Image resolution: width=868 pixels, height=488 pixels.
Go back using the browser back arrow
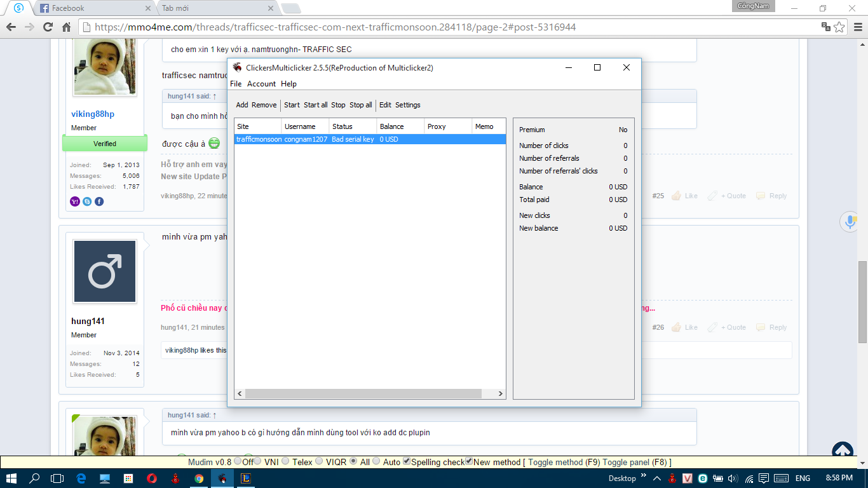[x=11, y=27]
